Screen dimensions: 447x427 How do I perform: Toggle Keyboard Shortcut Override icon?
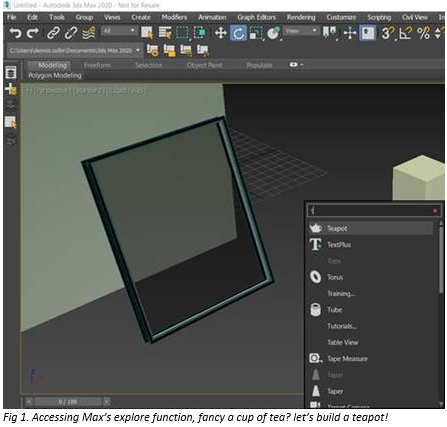pyautogui.click(x=368, y=33)
